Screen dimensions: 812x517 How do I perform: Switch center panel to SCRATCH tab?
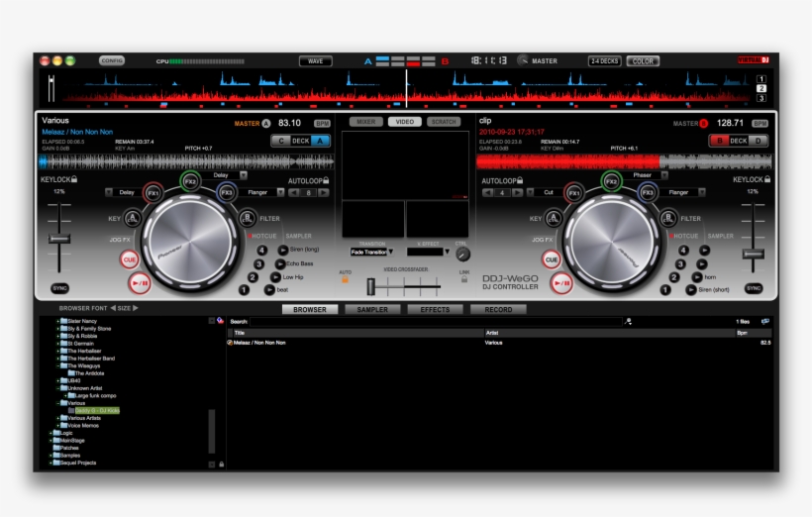[x=444, y=122]
